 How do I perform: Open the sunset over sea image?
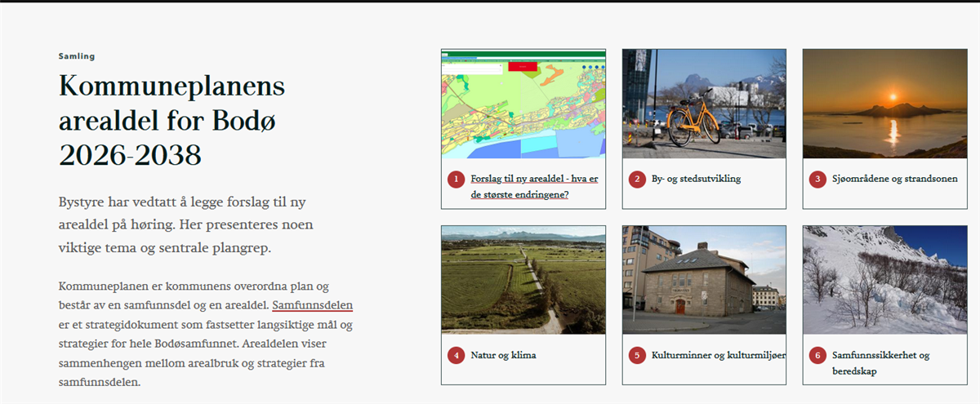(x=884, y=104)
